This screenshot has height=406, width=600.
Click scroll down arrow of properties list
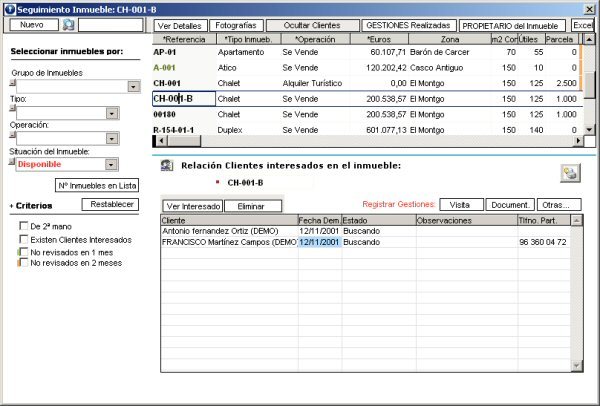pos(589,130)
